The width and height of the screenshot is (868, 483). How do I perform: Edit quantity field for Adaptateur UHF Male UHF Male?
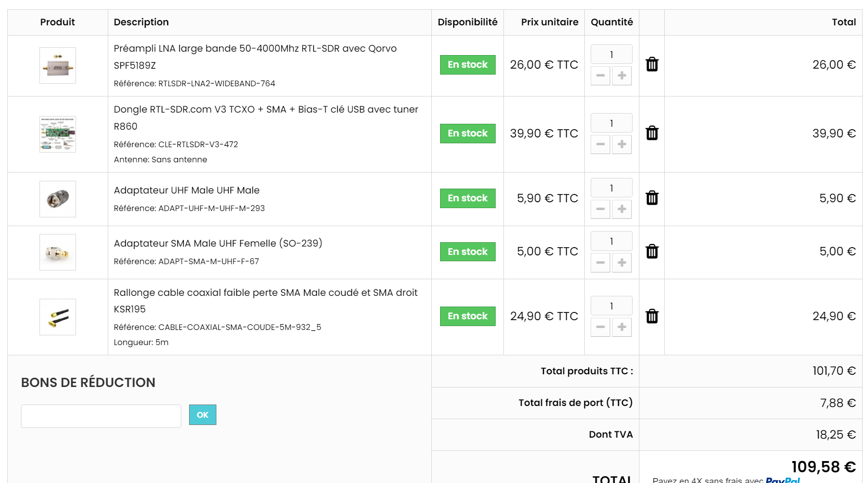612,188
